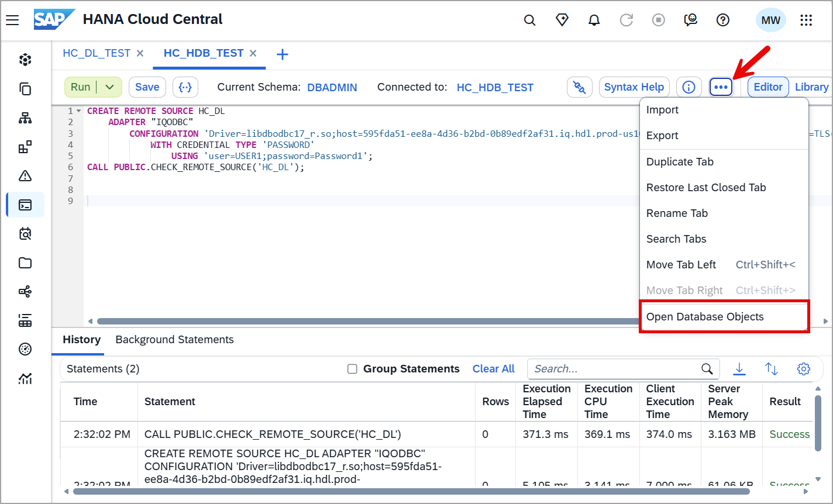Click the history table horizontal scrollbar
This screenshot has height=504, width=833.
pos(411,492)
